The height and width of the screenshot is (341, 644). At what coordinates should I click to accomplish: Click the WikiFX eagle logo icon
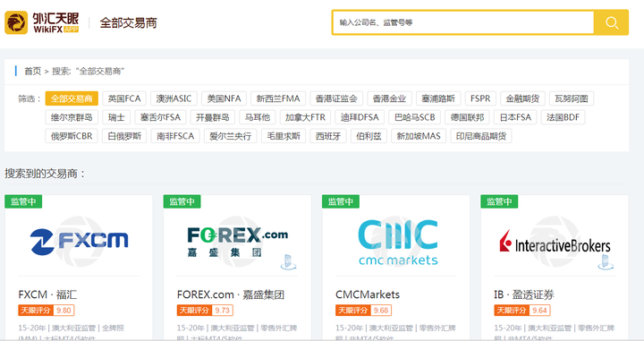point(16,22)
